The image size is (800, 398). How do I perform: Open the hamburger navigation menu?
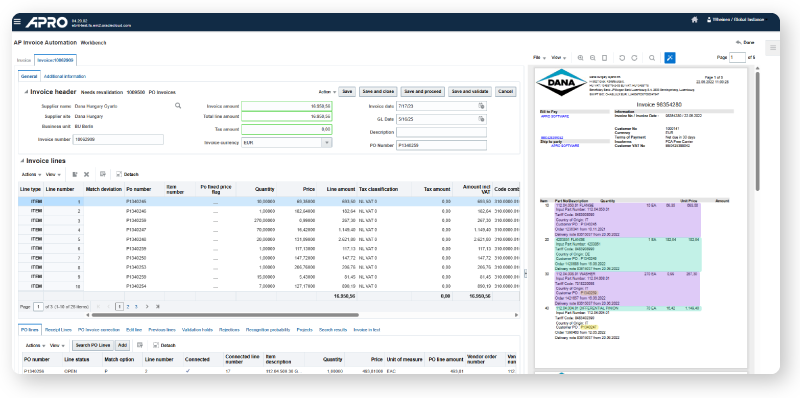pyautogui.click(x=17, y=22)
